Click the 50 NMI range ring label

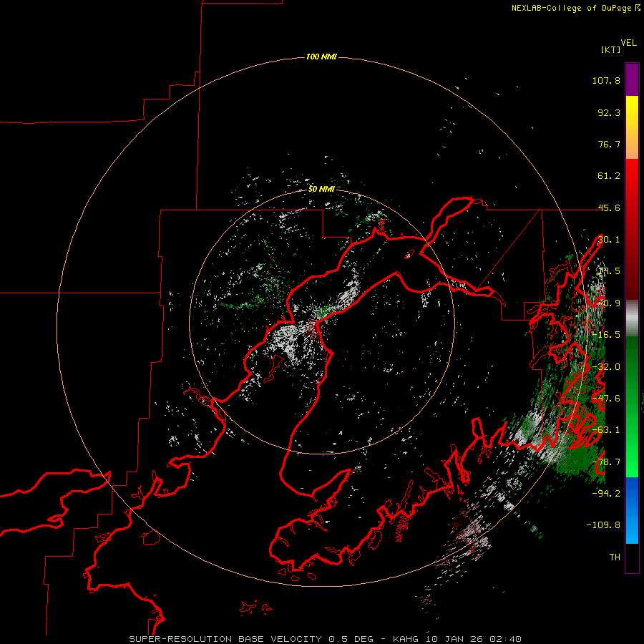click(321, 189)
